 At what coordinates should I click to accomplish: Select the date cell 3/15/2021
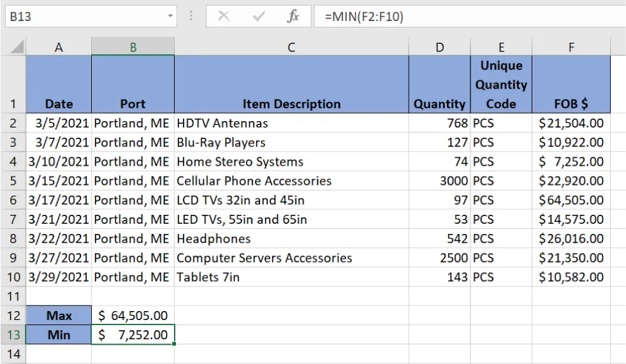point(59,181)
